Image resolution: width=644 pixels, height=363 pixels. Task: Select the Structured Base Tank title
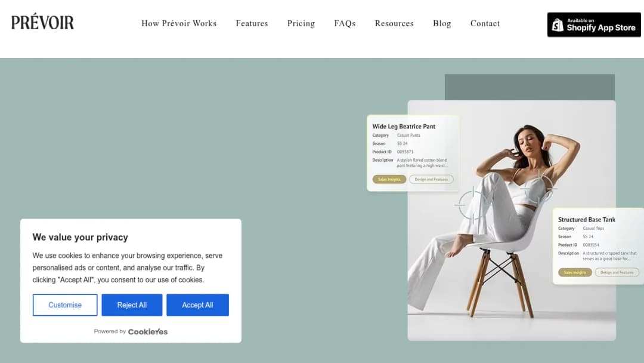(587, 220)
